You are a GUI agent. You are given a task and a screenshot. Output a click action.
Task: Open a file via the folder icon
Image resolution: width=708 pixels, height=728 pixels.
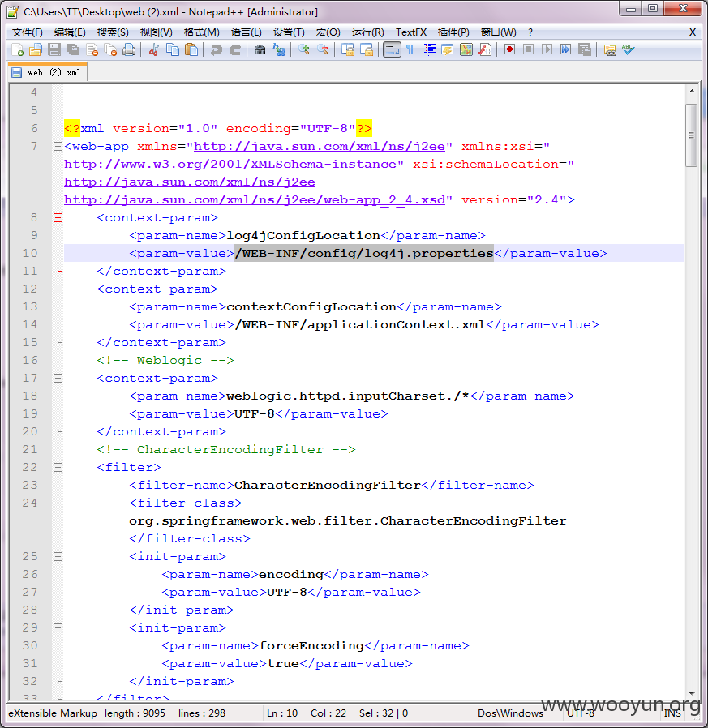(36, 49)
